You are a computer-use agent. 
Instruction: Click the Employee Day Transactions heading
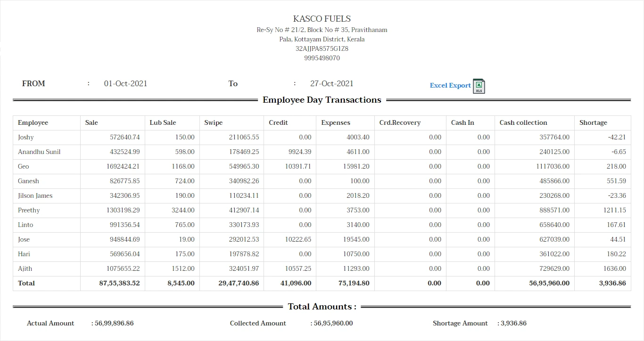pyautogui.click(x=322, y=100)
